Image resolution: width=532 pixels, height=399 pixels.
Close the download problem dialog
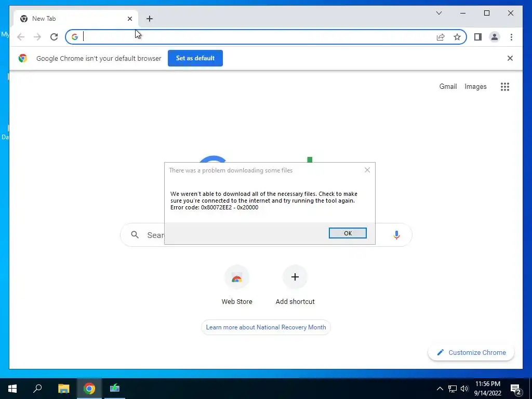[367, 170]
